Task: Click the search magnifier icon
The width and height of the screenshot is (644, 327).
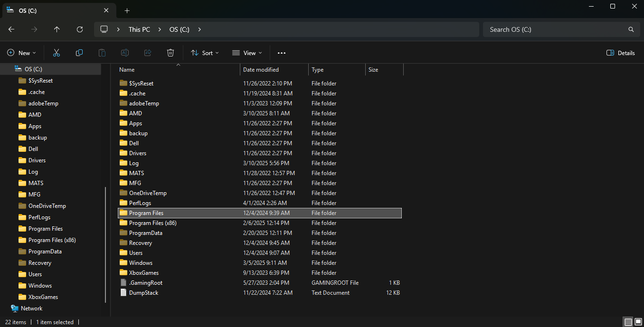Action: 631,29
